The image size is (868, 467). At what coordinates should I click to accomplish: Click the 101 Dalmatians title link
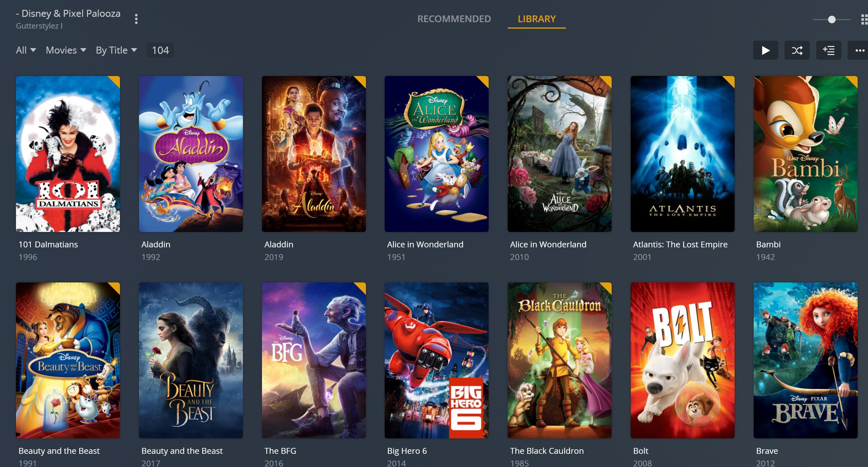[48, 244]
